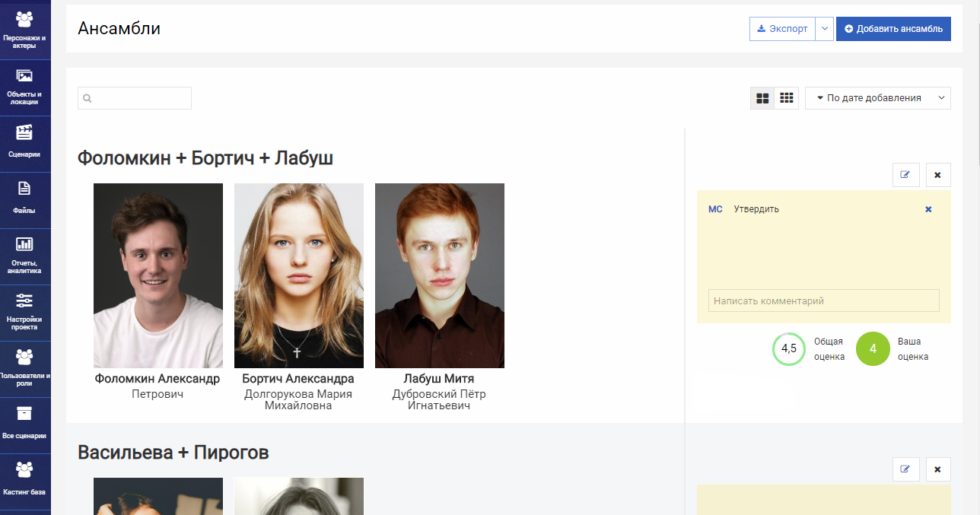This screenshot has width=980, height=515.
Task: Open the По дате добавления sort dropdown
Action: coord(878,98)
